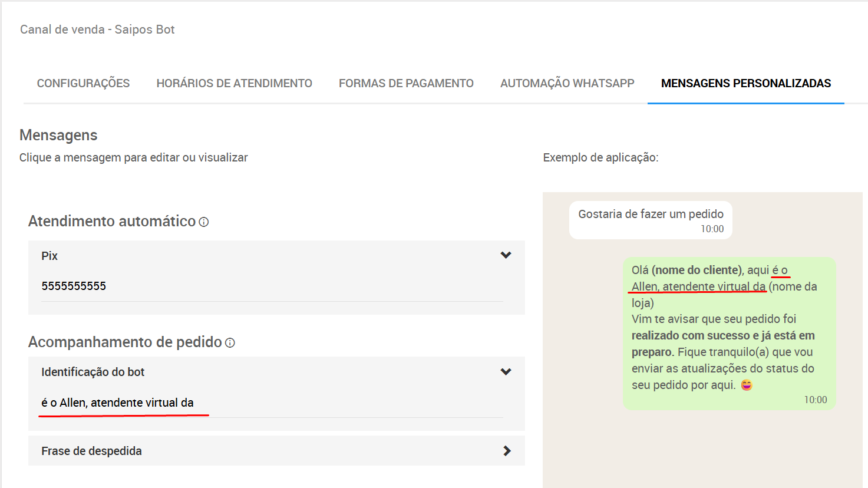The width and height of the screenshot is (868, 488).
Task: Open the Configurações tab
Action: pyautogui.click(x=83, y=84)
